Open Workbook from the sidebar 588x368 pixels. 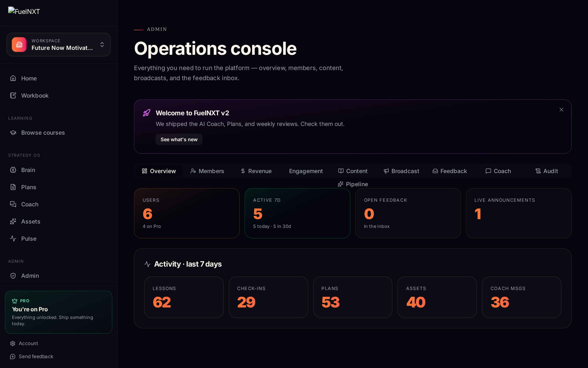point(59,95)
